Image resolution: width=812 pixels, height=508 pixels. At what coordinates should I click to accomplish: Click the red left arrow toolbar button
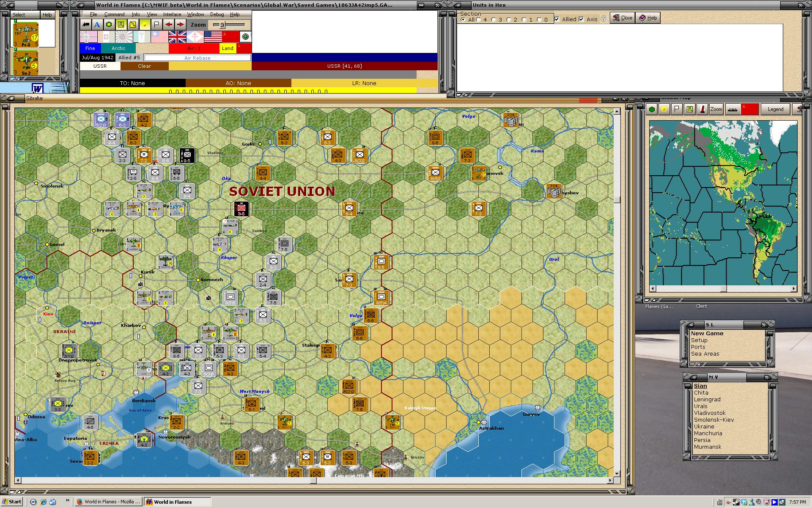[168, 25]
